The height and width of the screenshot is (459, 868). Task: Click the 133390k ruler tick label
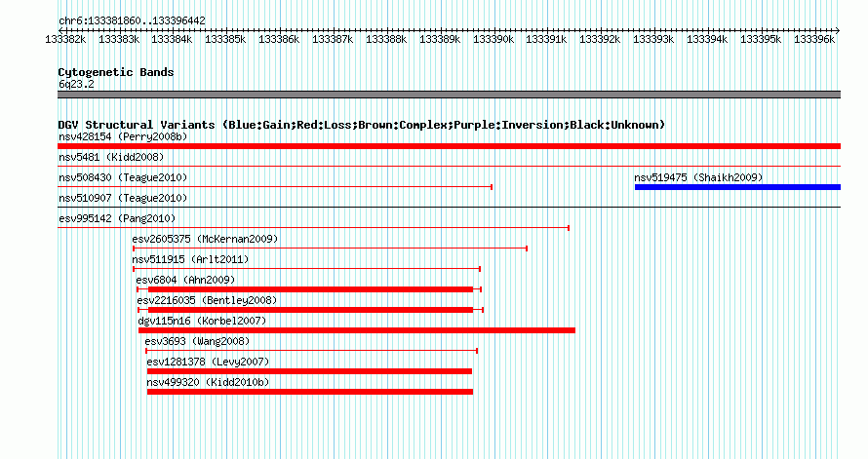(x=493, y=39)
